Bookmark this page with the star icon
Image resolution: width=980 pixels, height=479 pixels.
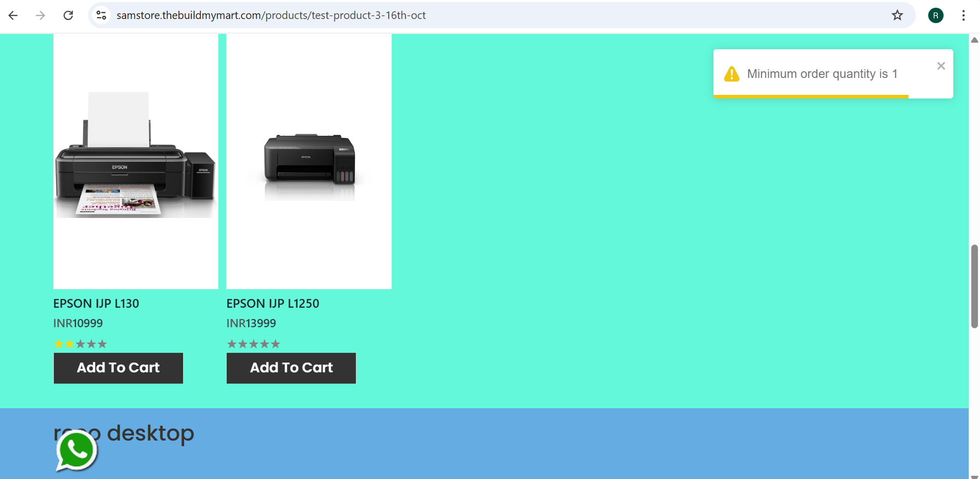click(897, 15)
